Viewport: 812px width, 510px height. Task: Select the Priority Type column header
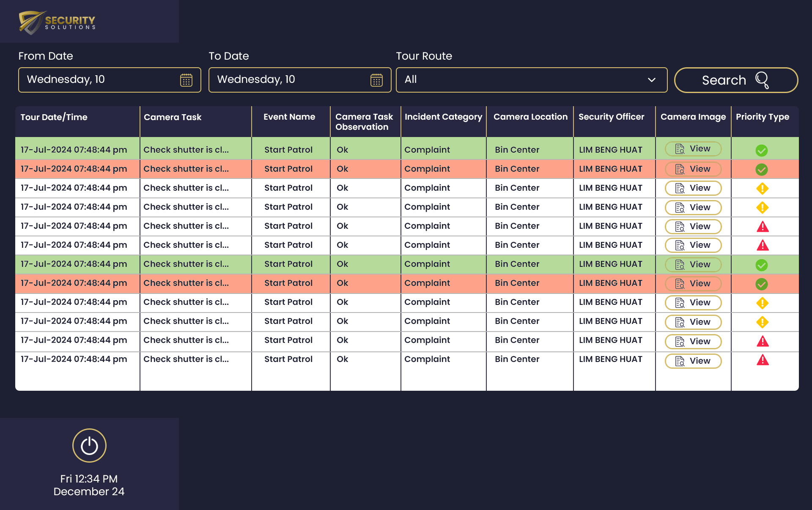coord(763,117)
